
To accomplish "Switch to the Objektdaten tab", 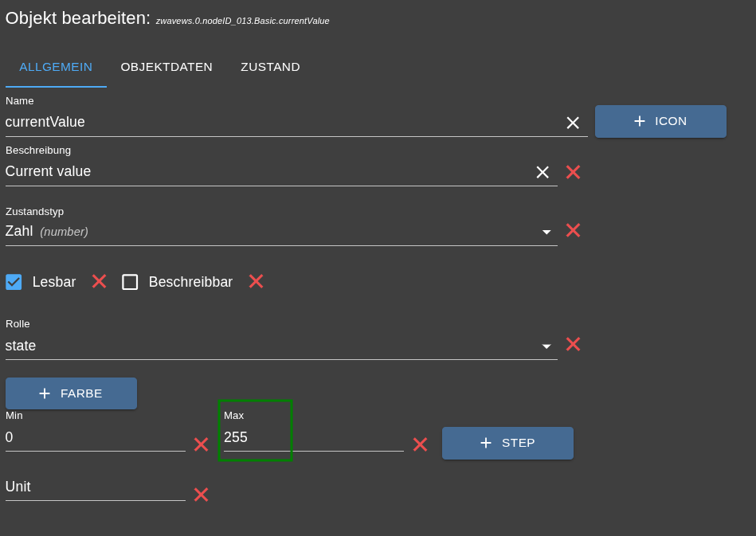I will pyautogui.click(x=166, y=67).
